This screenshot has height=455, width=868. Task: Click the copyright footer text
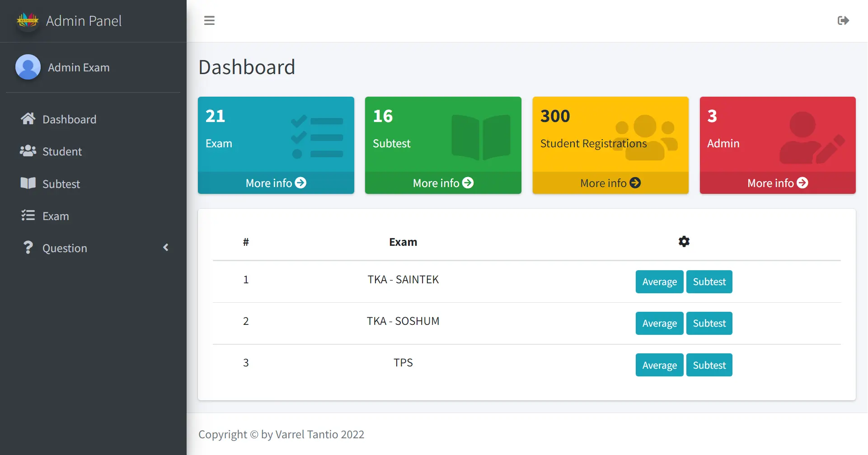(281, 434)
